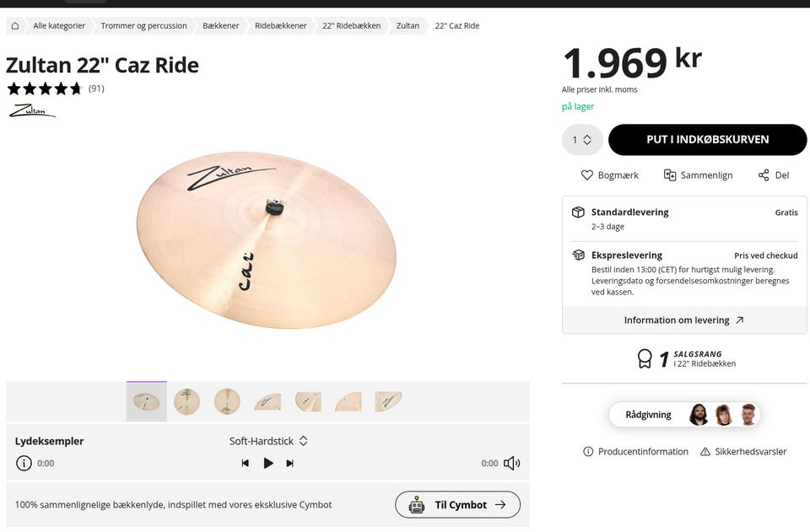
Task: Click the home icon in the breadcrumb
Action: pos(15,25)
